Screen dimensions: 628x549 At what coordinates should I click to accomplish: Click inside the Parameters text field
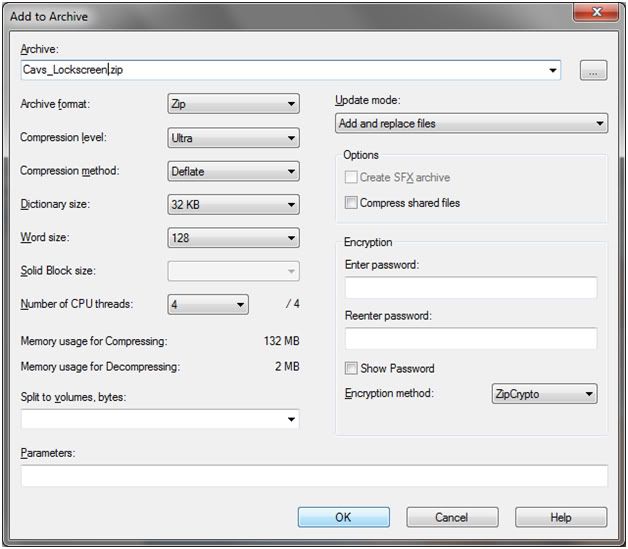[313, 476]
